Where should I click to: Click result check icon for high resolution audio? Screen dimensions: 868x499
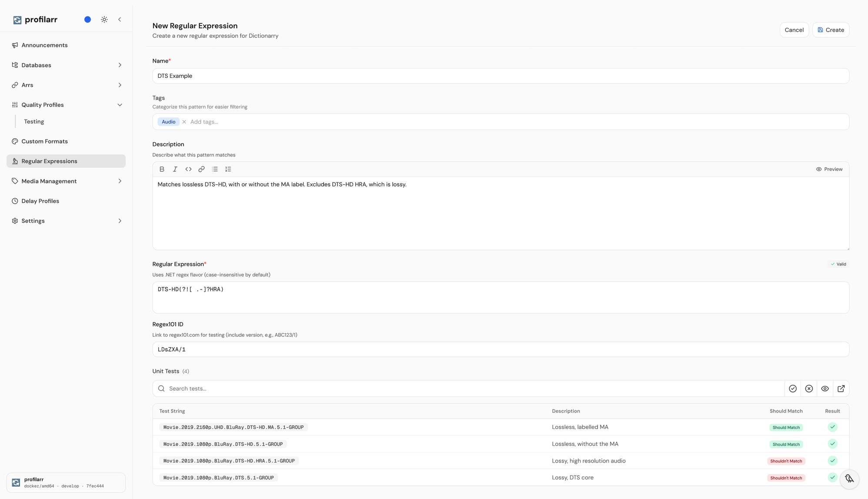point(832,461)
